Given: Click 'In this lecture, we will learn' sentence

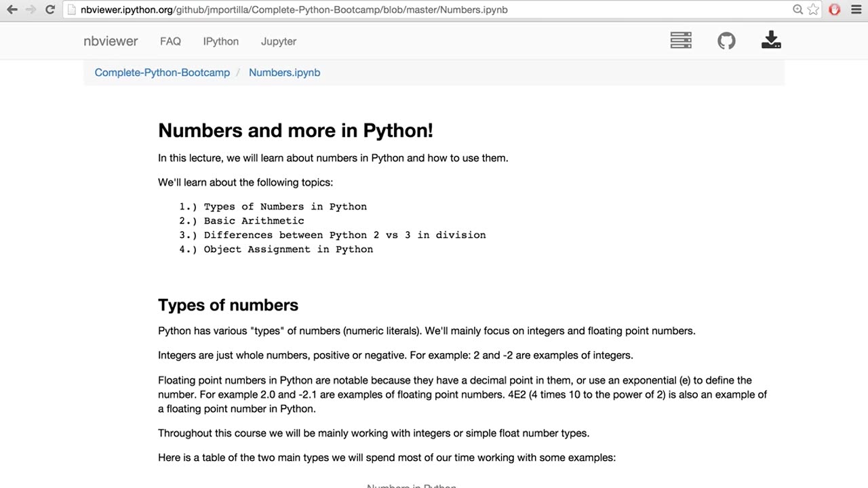Looking at the screenshot, I should (333, 158).
